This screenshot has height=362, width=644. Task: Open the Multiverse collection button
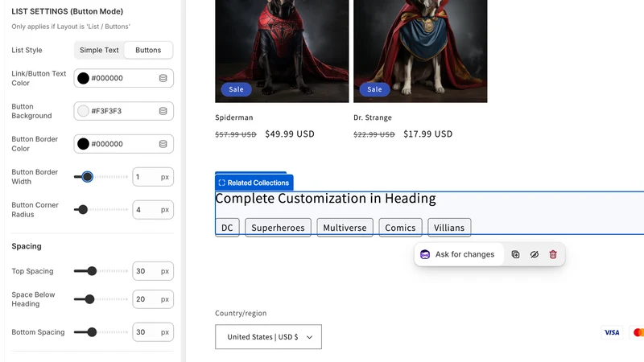(x=345, y=228)
